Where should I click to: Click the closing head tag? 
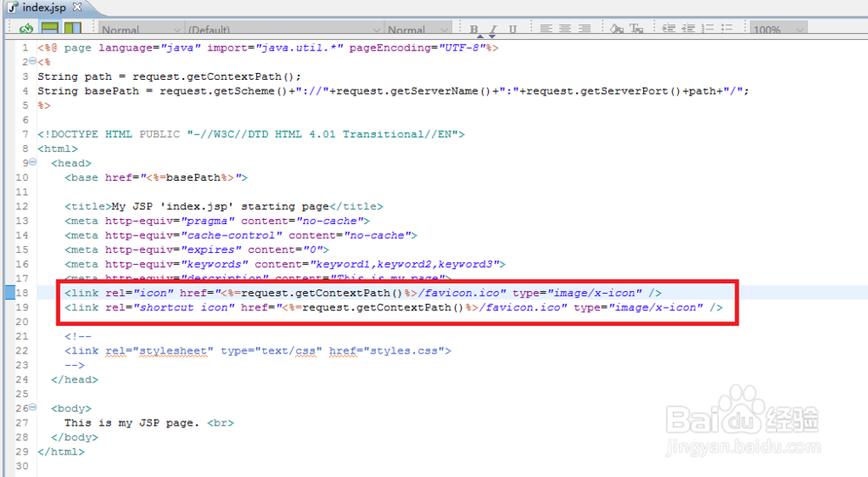(74, 380)
